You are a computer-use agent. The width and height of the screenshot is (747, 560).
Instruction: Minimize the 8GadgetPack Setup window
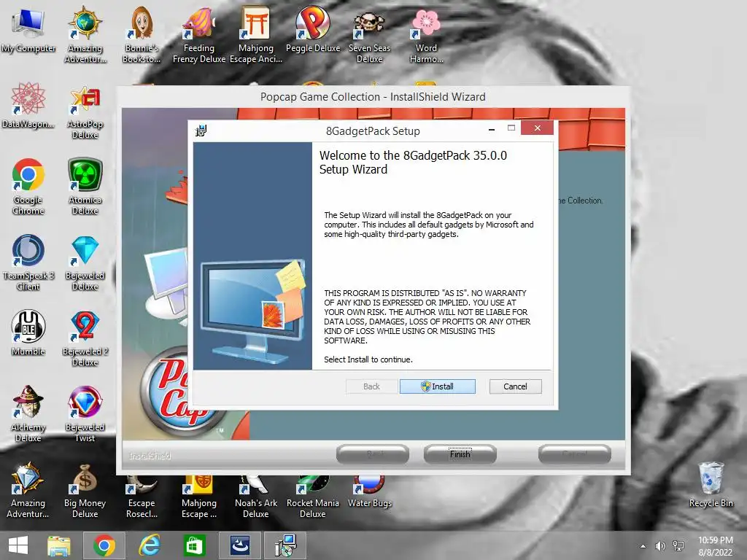pyautogui.click(x=491, y=128)
